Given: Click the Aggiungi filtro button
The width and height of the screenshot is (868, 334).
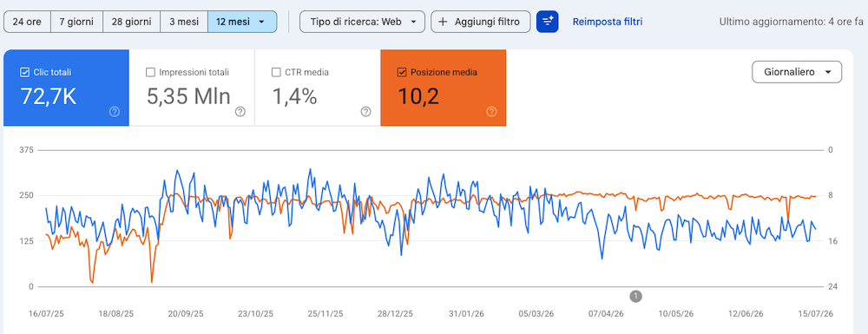Looking at the screenshot, I should coord(481,22).
